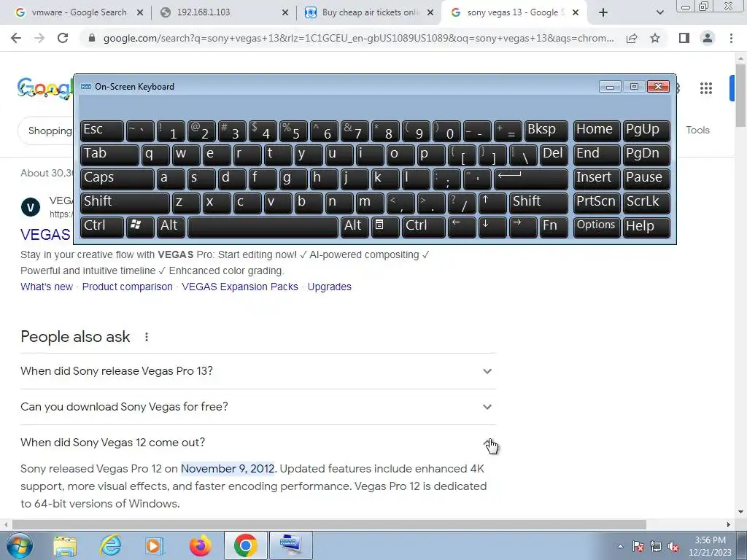
Task: Click the PrtScn key on keyboard
Action: pos(597,203)
